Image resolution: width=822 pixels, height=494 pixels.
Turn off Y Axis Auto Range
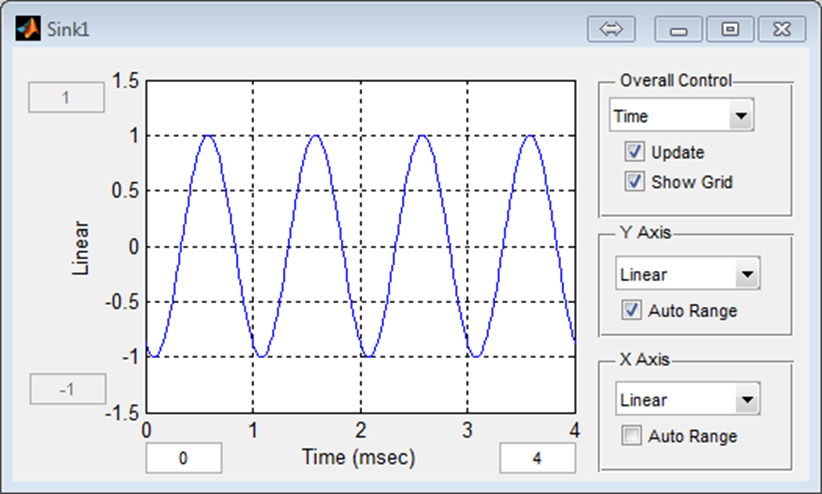[632, 310]
